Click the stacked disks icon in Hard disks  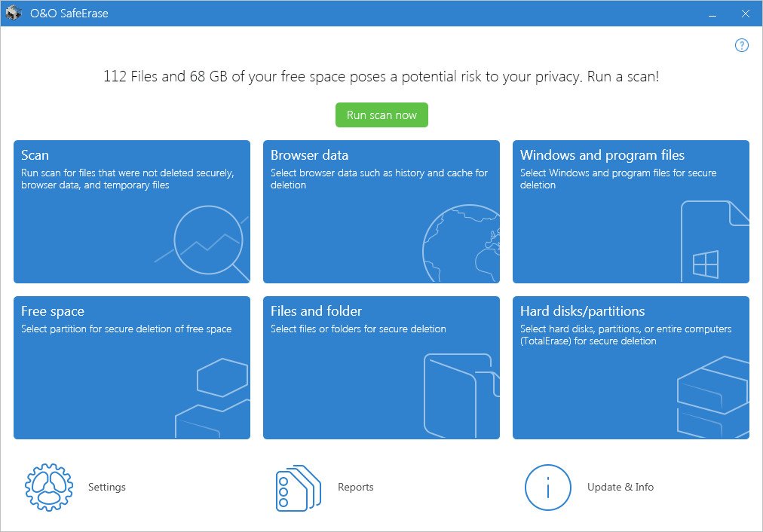click(x=711, y=398)
